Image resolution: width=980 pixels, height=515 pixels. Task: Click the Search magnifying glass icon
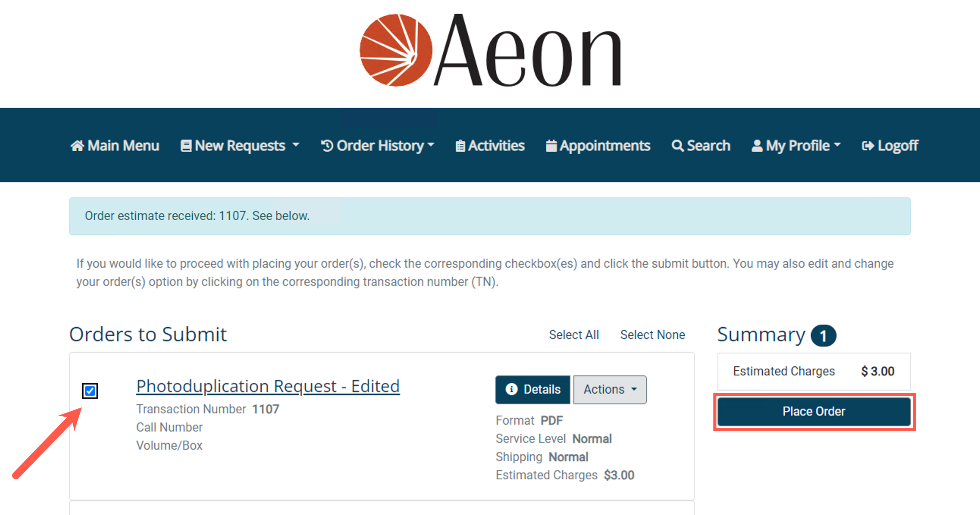pos(677,146)
